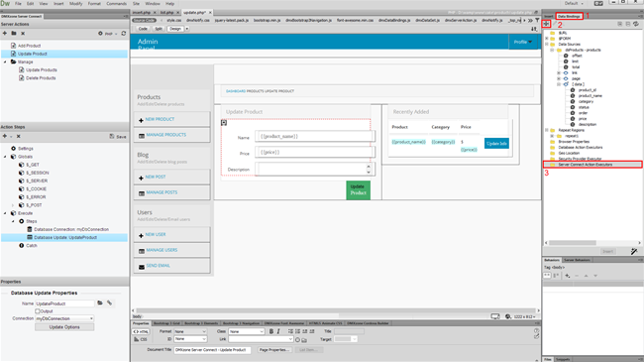Click the Document Title input field
Viewport: 644px width, 362px height.
(x=212, y=350)
